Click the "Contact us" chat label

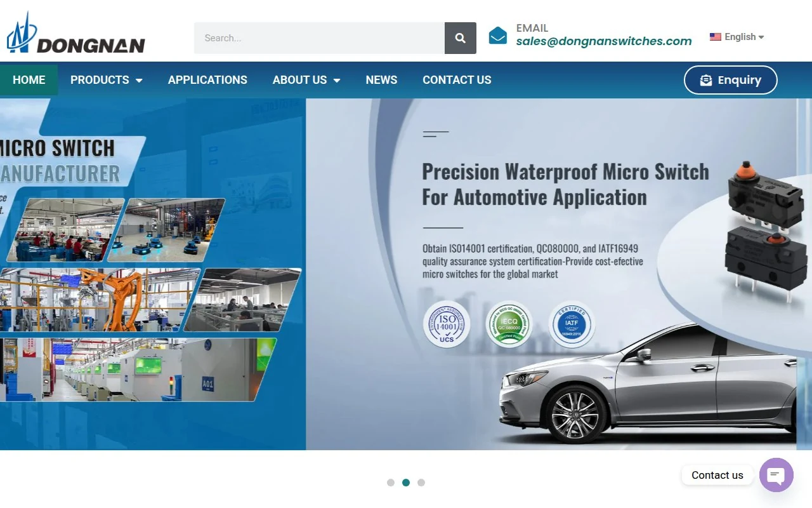pos(717,475)
